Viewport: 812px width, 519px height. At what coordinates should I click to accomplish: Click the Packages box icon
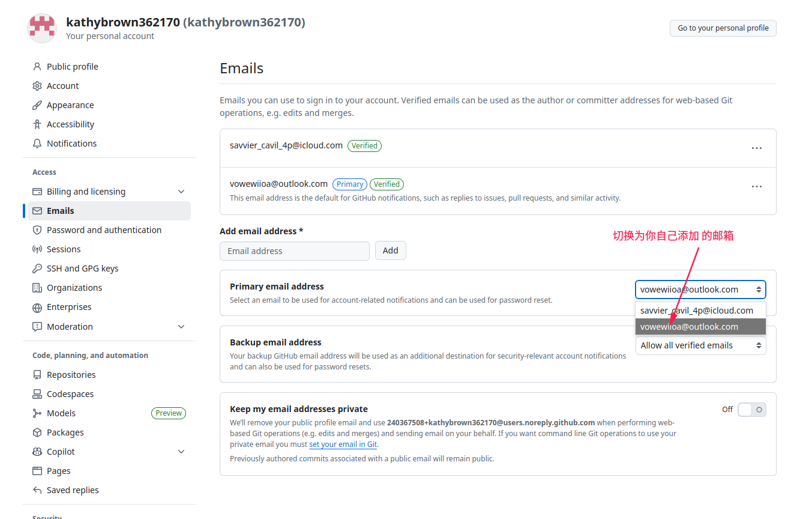click(37, 432)
